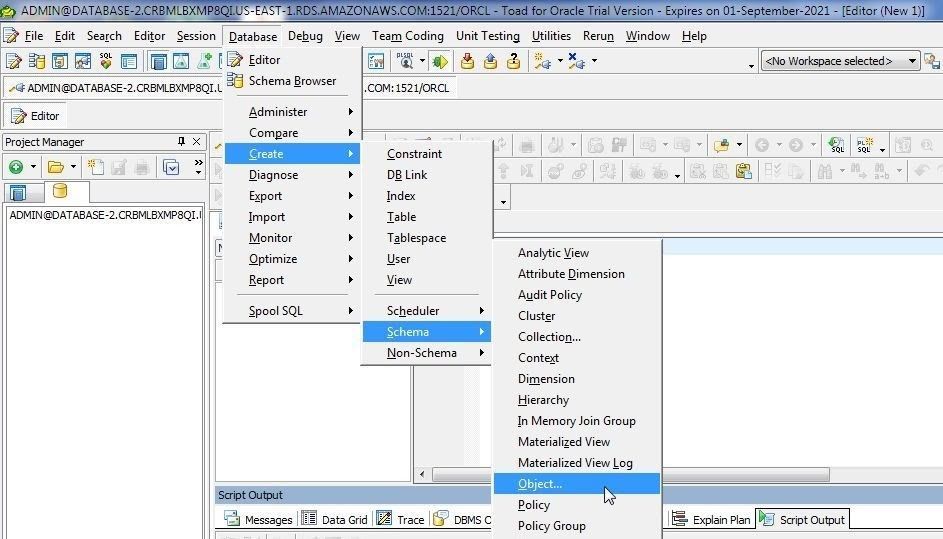
Task: Select Object... from the Schema submenu
Action: coord(540,484)
